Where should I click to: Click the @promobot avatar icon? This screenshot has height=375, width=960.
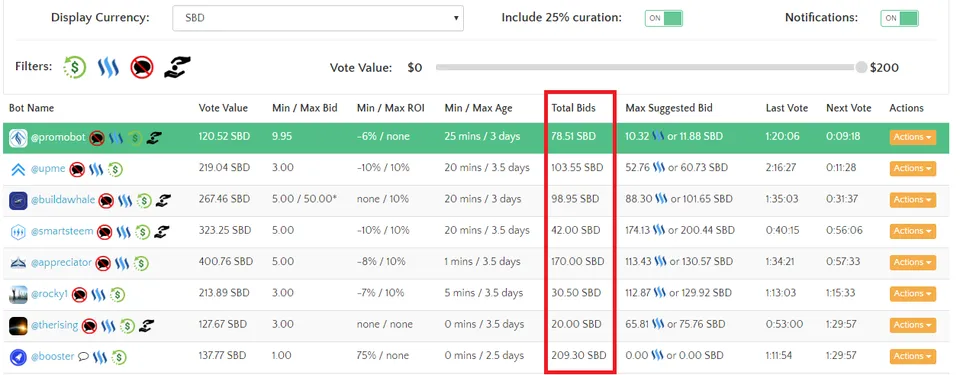coord(18,138)
